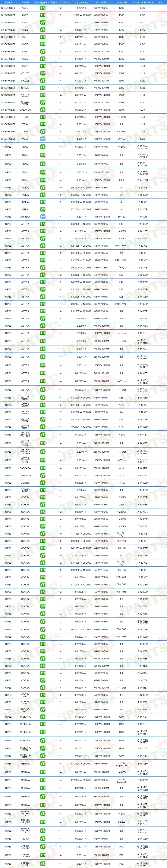Click fuel icon in Aveo 11.2012 -> 12.2015 row

coord(43,15)
